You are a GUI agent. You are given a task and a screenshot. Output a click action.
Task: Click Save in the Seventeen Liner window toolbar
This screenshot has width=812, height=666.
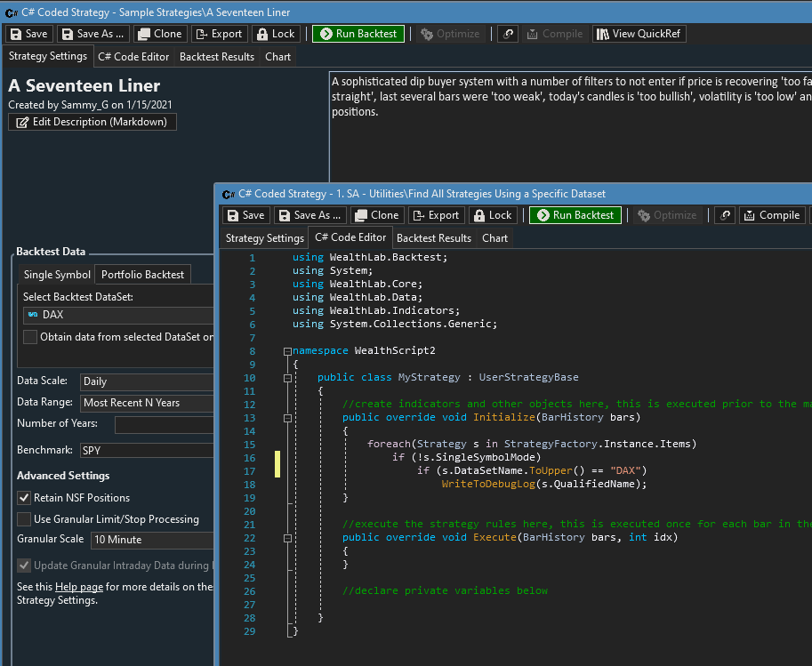click(28, 34)
